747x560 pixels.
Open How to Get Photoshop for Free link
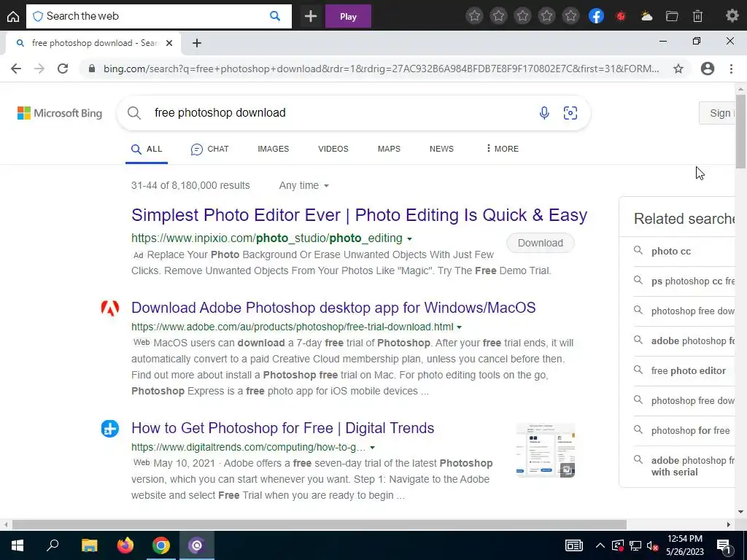coord(282,428)
